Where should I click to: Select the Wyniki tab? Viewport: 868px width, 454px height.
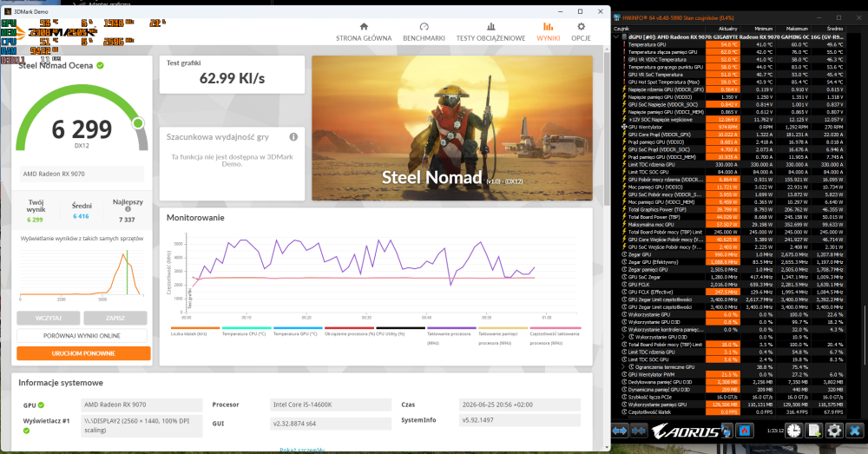point(548,31)
